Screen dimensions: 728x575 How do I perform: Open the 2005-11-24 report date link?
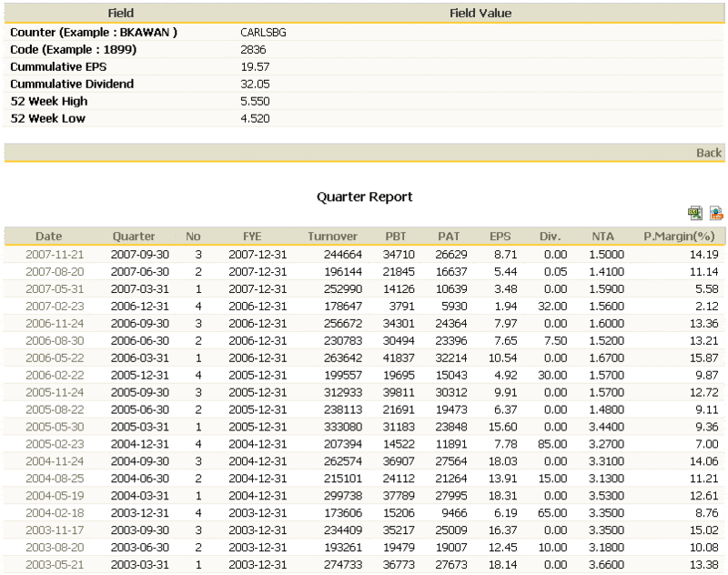point(55,393)
